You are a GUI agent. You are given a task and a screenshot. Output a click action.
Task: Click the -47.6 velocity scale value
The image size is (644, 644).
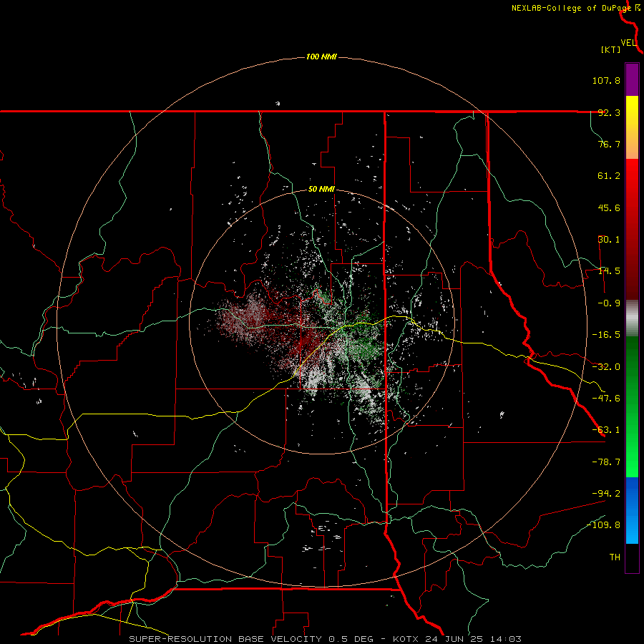[606, 399]
